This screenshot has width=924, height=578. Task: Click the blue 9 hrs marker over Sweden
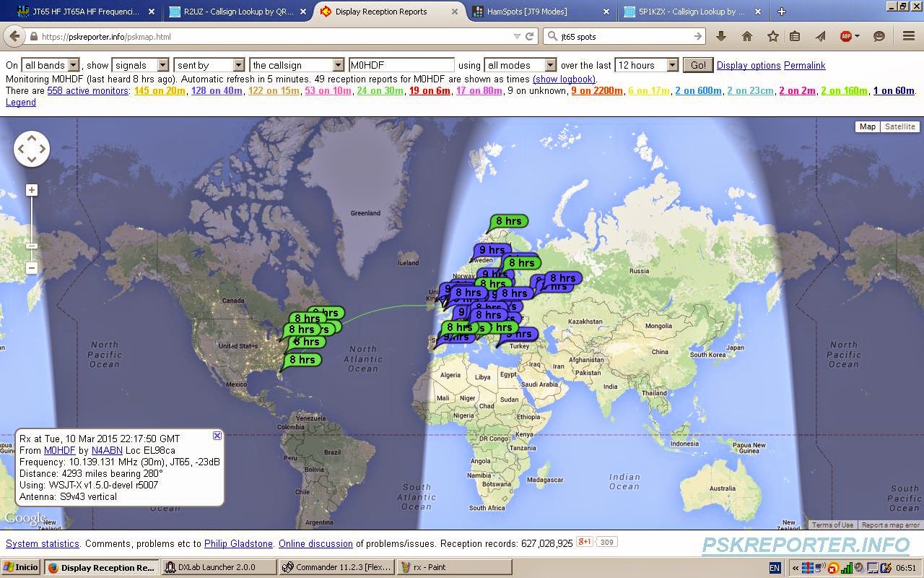pyautogui.click(x=492, y=251)
